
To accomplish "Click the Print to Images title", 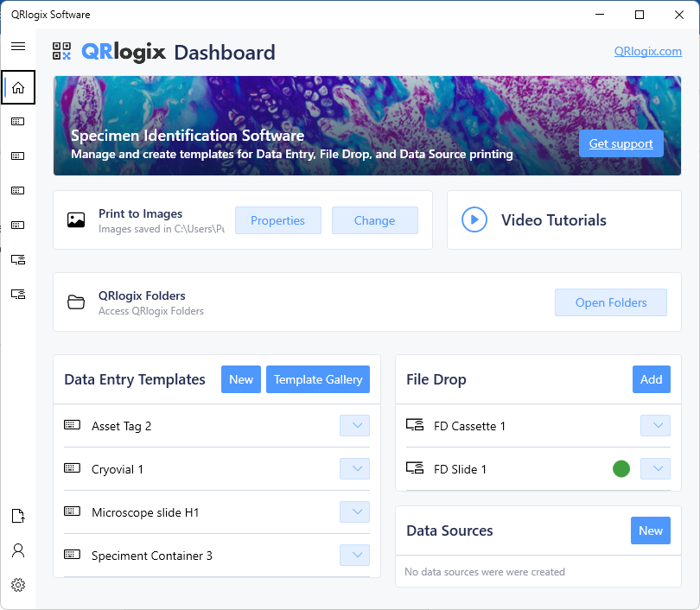I will click(140, 213).
